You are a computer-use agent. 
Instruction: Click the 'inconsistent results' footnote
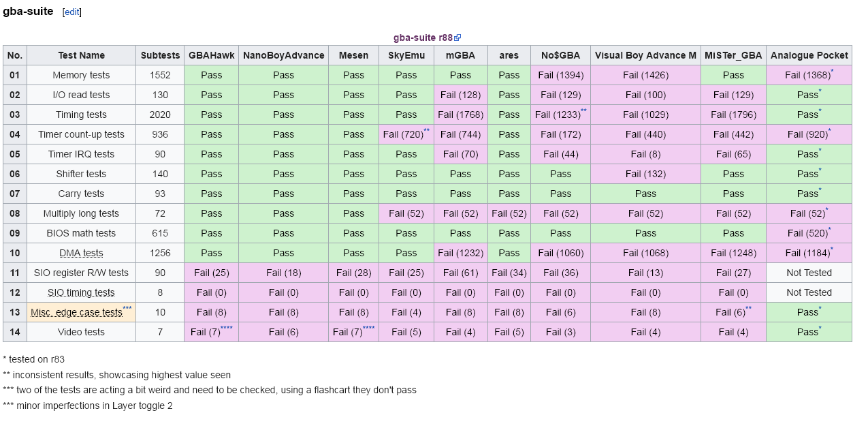pyautogui.click(x=116, y=375)
